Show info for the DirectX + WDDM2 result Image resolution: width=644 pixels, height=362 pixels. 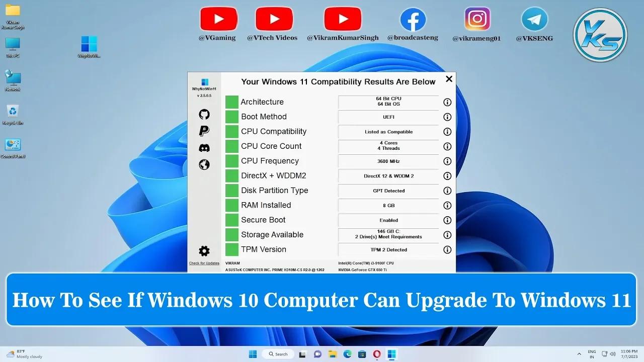pyautogui.click(x=447, y=176)
